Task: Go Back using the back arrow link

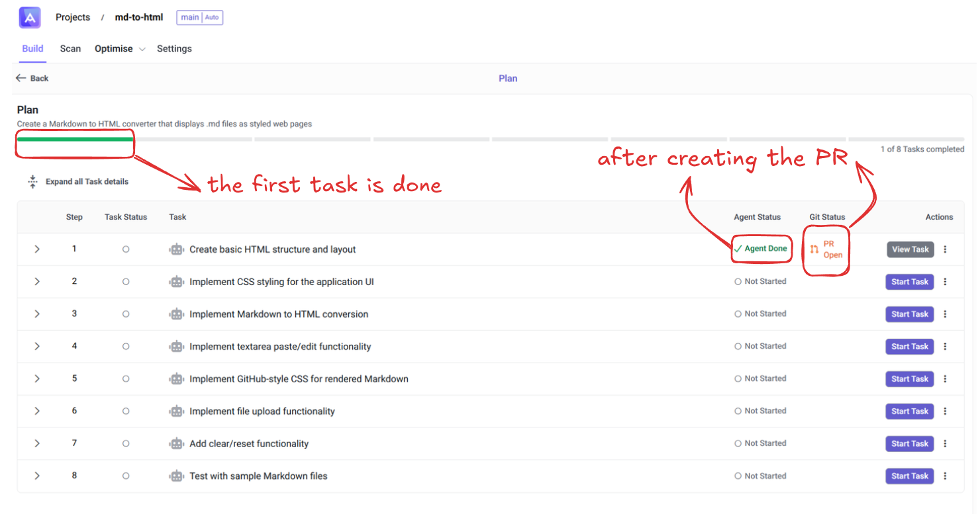Action: coord(32,78)
